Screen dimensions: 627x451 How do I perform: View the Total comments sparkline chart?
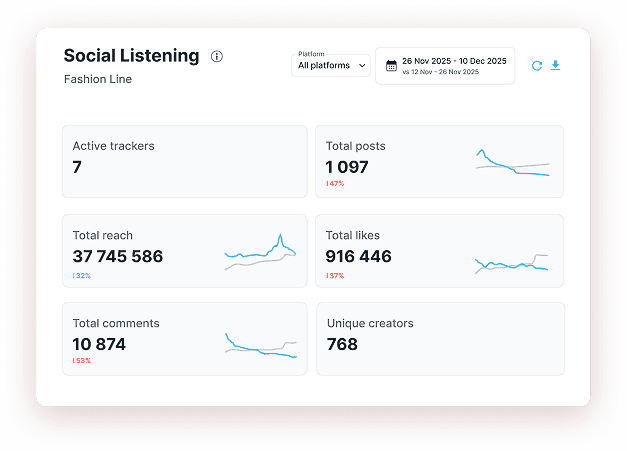[261, 345]
